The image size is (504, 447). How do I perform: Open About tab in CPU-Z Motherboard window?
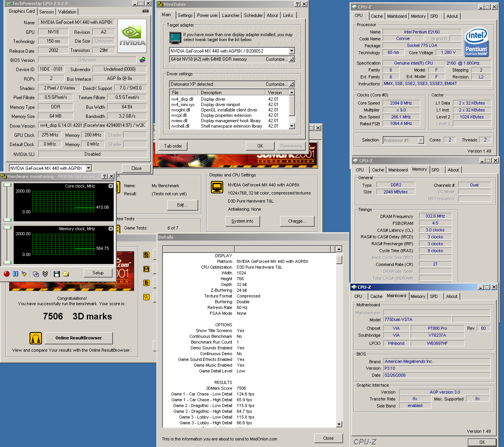pyautogui.click(x=452, y=296)
